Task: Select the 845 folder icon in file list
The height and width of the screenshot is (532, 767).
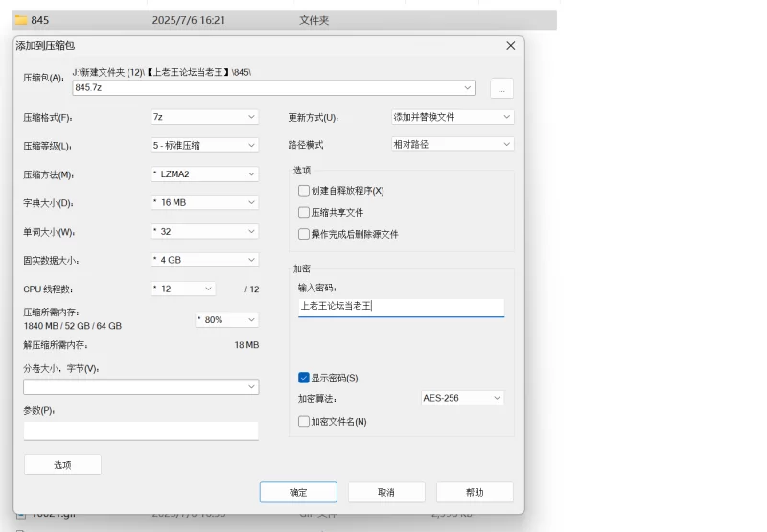Action: pos(21,19)
